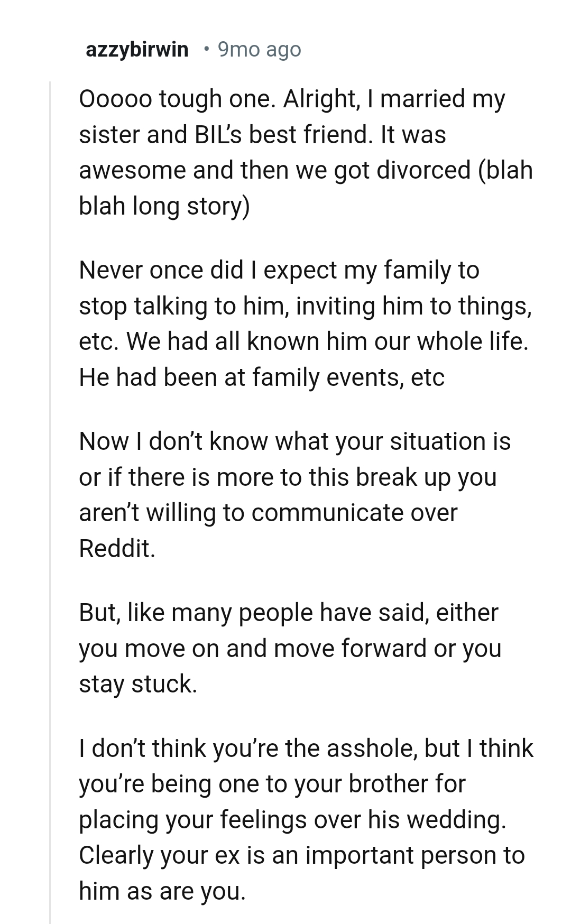Click the '9mo ago' comment timestamp
Viewport: 571px width, 924px height.
tap(259, 49)
